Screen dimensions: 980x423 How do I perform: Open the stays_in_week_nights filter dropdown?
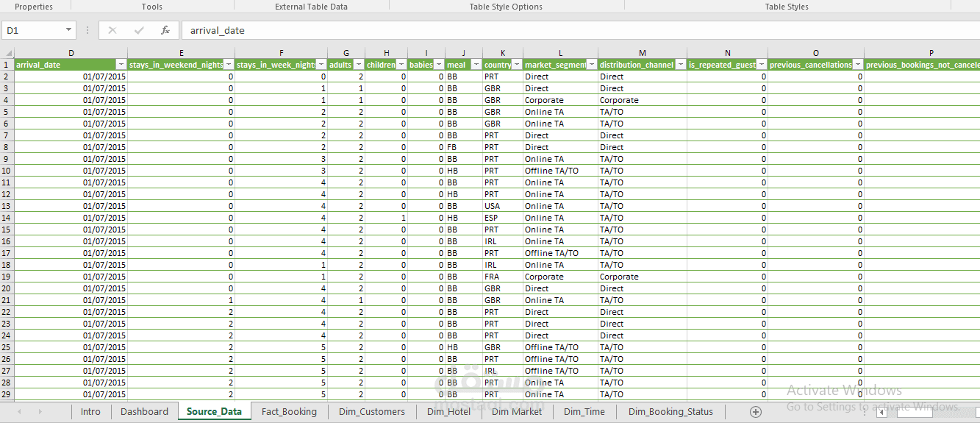coord(321,65)
